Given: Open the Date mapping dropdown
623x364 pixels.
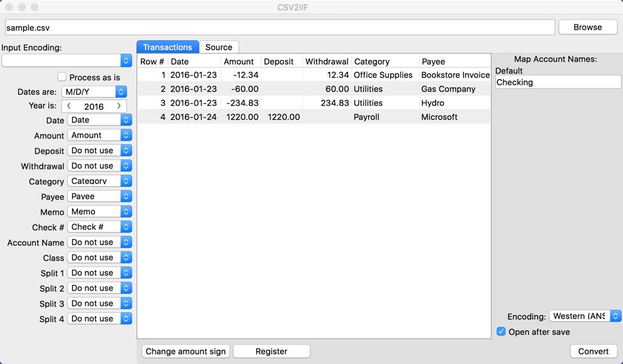Looking at the screenshot, I should click(x=99, y=120).
